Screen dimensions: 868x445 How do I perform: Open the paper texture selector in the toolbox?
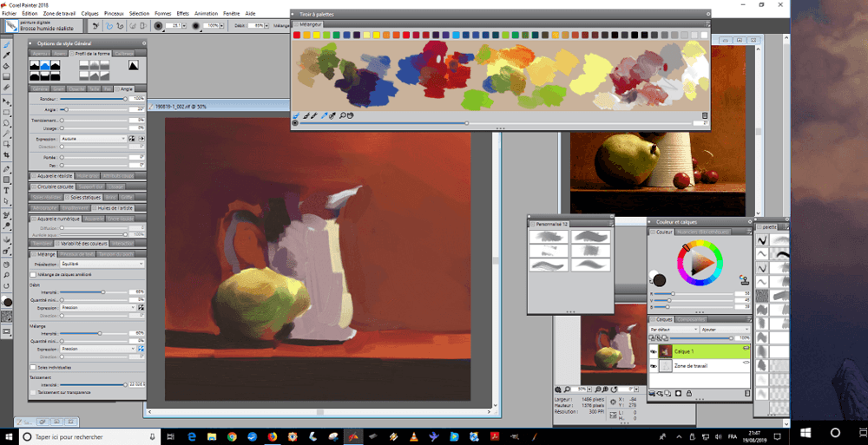7,317
